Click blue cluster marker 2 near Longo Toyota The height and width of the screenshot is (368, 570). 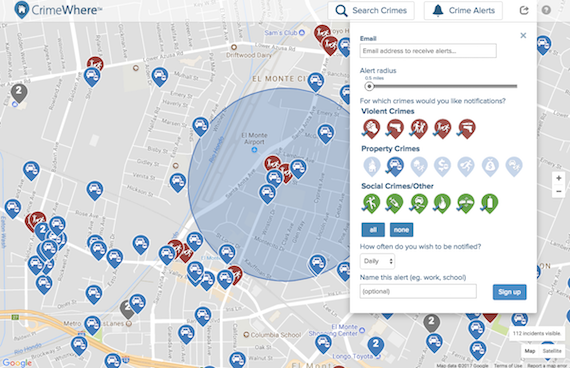click(x=376, y=346)
